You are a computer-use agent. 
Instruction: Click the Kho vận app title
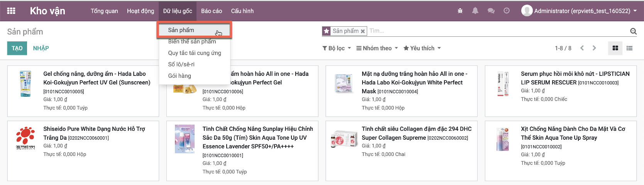tap(47, 11)
